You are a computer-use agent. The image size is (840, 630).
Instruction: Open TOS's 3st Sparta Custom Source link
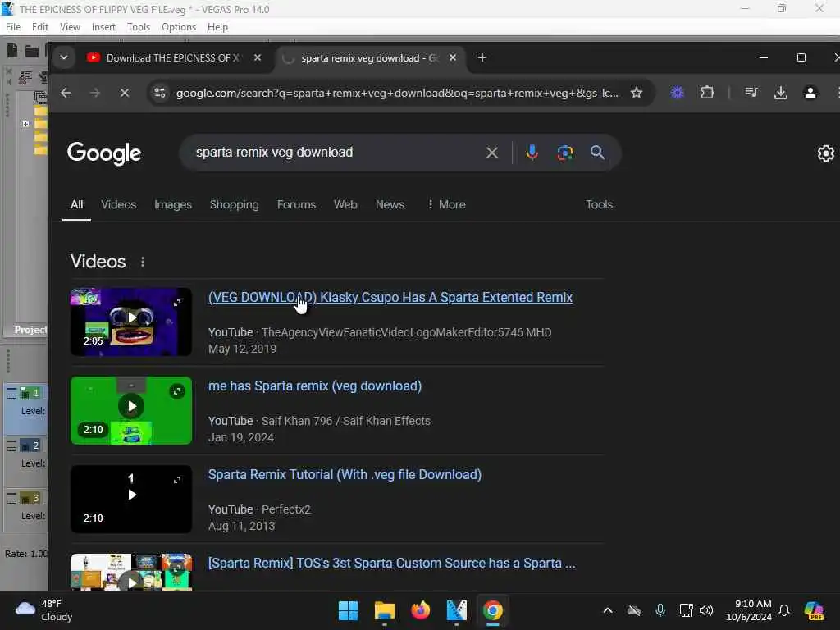click(x=391, y=563)
